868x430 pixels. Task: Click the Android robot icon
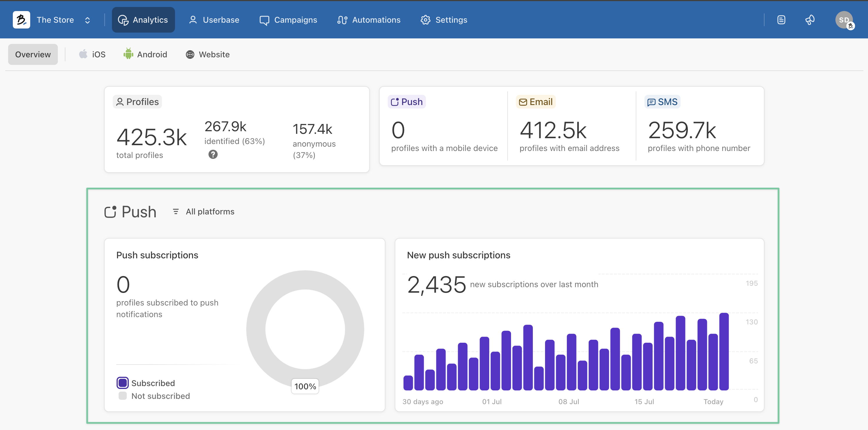[128, 53]
